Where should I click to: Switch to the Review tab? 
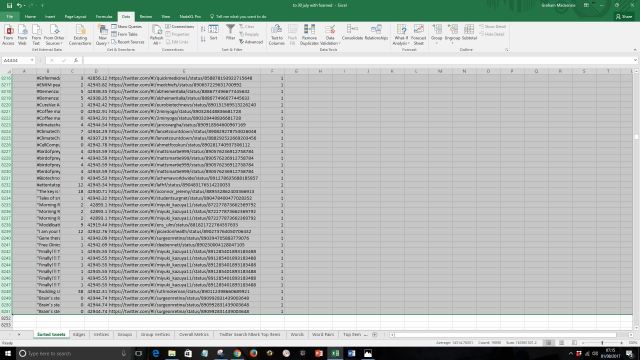(x=146, y=17)
